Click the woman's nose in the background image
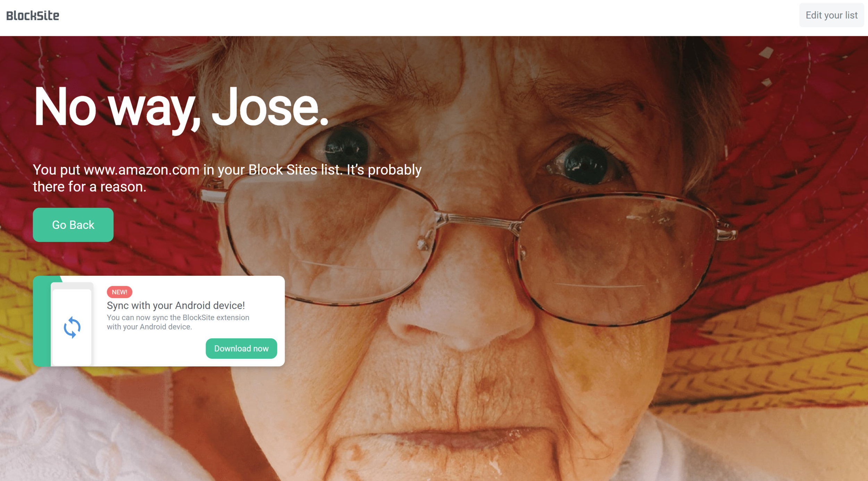This screenshot has width=868, height=481. point(462,313)
